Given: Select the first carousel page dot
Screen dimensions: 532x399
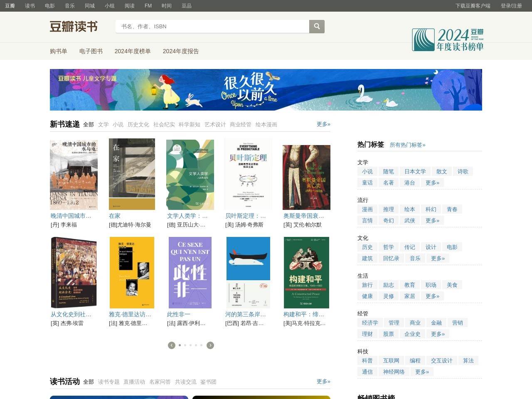Looking at the screenshot, I should (x=180, y=345).
